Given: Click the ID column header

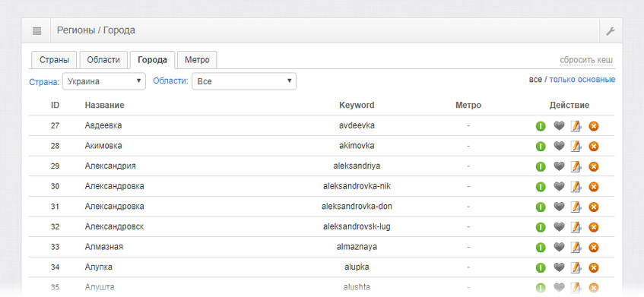Looking at the screenshot, I should [55, 105].
